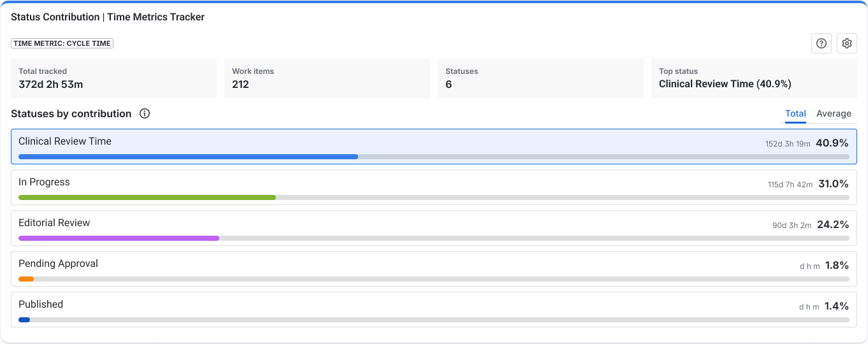Click the Pending Approval status label
The height and width of the screenshot is (344, 868).
[x=58, y=264]
